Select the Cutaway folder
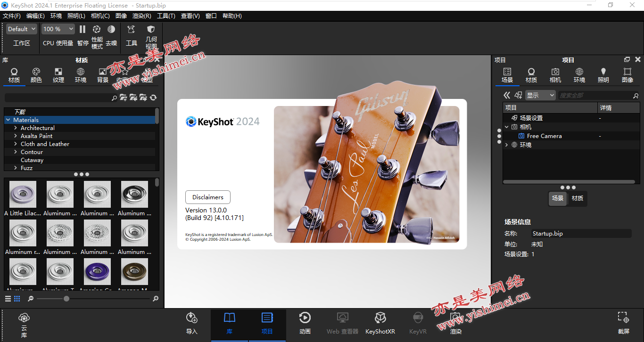 (x=32, y=160)
